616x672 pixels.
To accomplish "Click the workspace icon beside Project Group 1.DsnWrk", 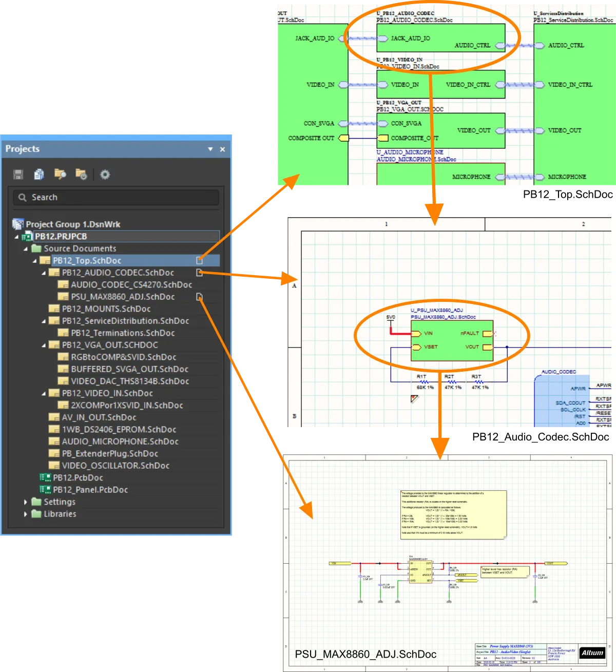I will (18, 224).
